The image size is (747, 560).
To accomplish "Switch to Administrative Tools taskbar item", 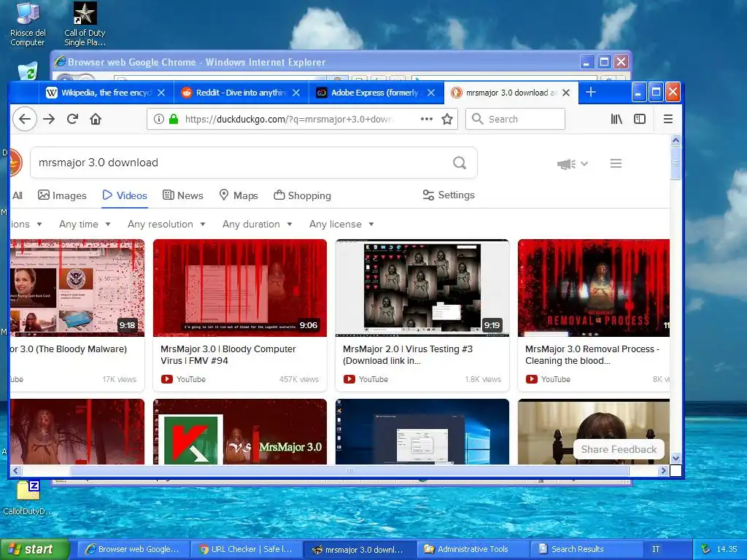I will [x=473, y=549].
